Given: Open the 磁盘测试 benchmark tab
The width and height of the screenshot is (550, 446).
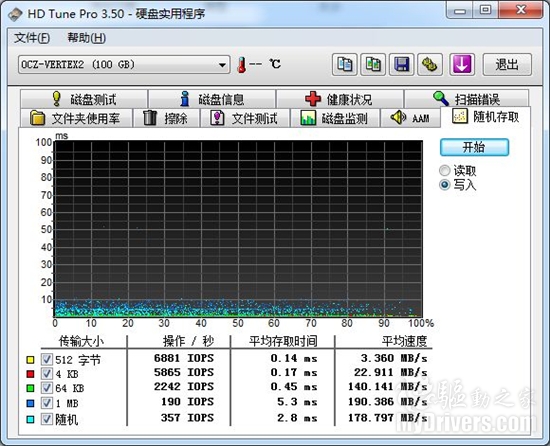Looking at the screenshot, I should tap(84, 99).
